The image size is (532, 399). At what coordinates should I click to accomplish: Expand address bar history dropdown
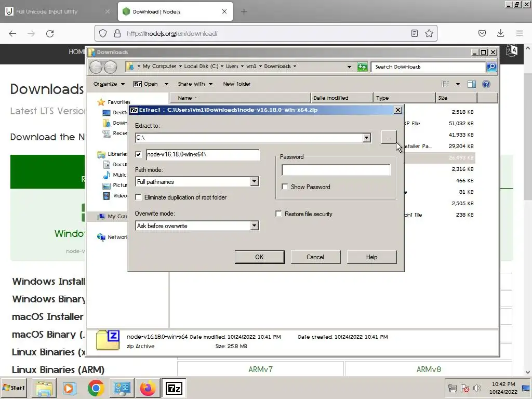349,67
